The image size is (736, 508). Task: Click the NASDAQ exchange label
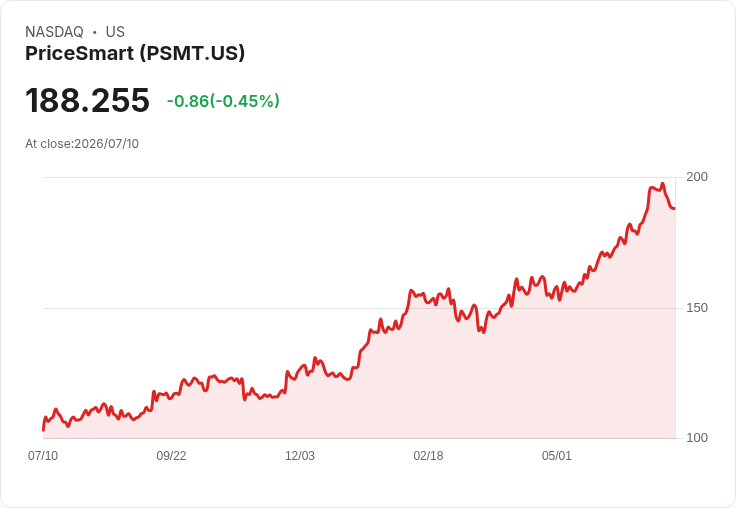point(54,32)
